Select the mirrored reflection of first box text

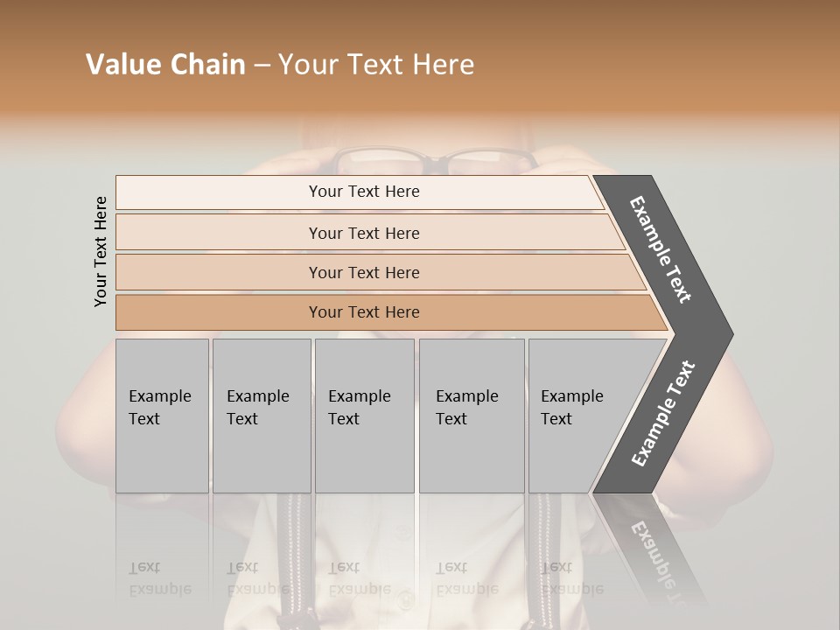[x=159, y=578]
